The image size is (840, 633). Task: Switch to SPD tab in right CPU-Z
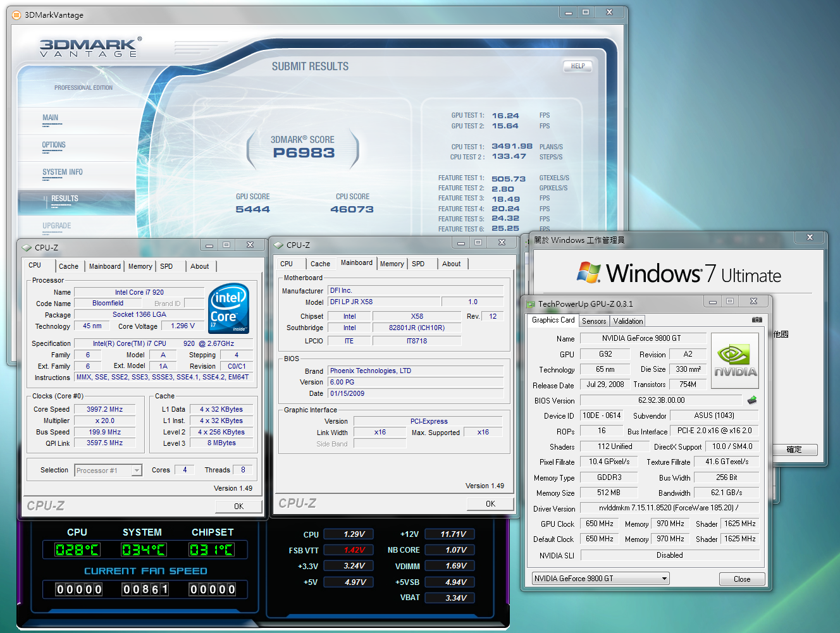(x=418, y=264)
